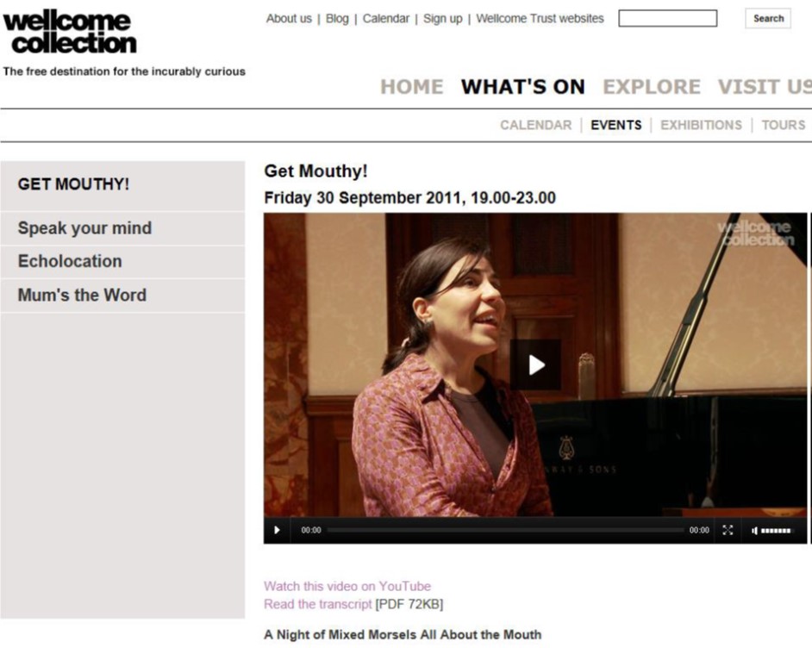Click the Search button
This screenshot has width=812, height=648.
(x=768, y=19)
